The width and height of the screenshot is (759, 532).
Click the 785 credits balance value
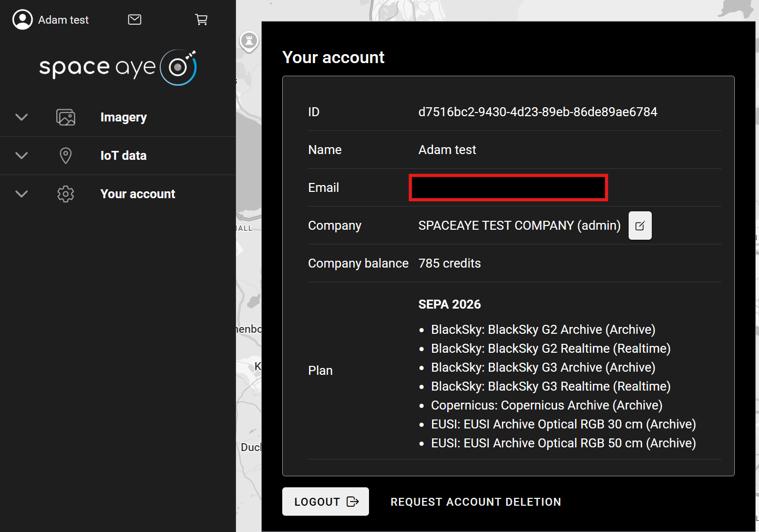click(449, 263)
